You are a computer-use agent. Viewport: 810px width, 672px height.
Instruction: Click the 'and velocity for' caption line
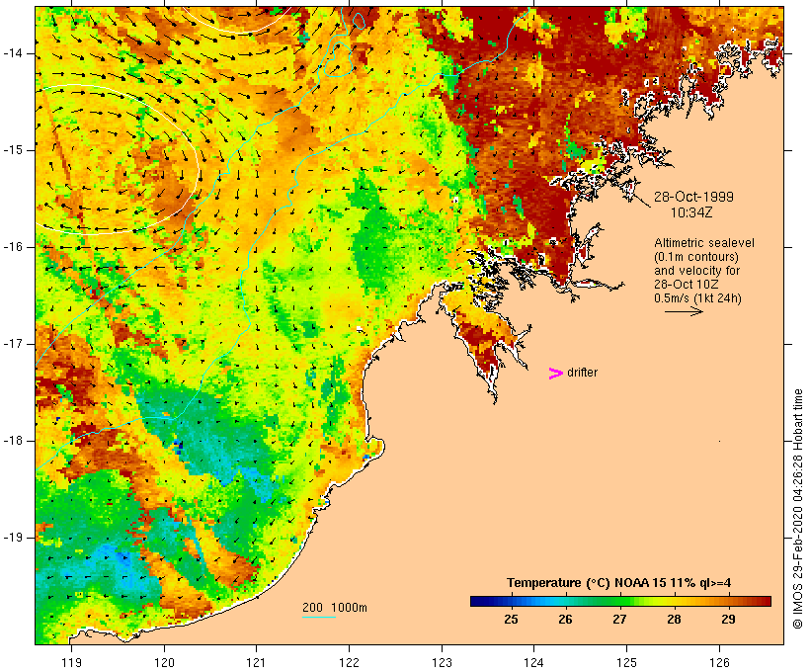coord(696,271)
